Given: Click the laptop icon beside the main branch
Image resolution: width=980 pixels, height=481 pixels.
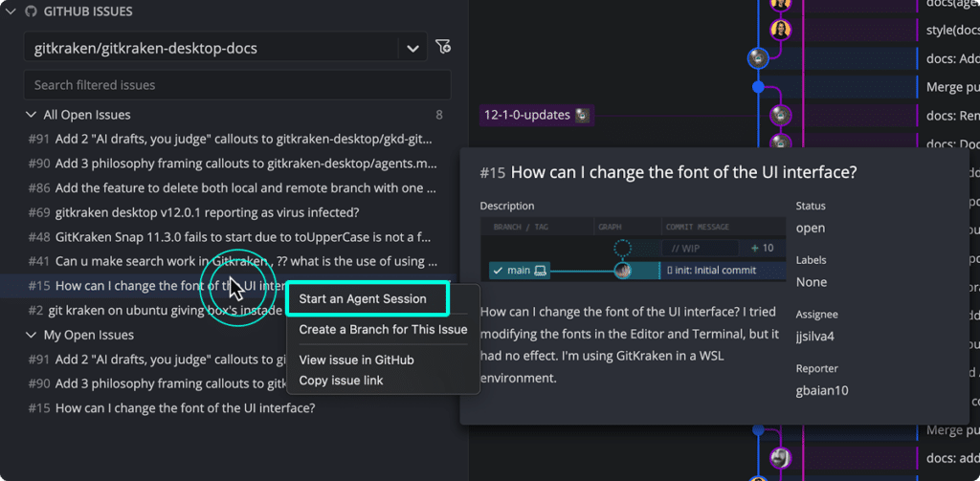Looking at the screenshot, I should [x=541, y=271].
